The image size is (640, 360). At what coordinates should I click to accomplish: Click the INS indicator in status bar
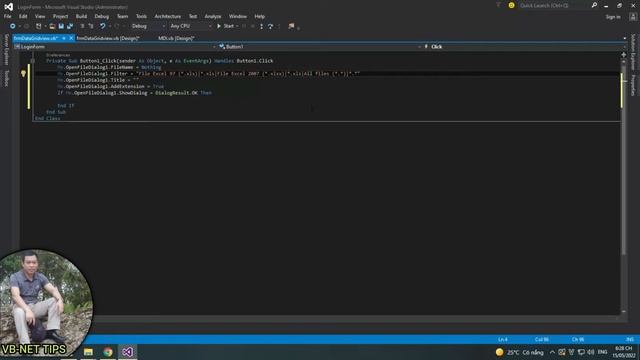(630, 340)
